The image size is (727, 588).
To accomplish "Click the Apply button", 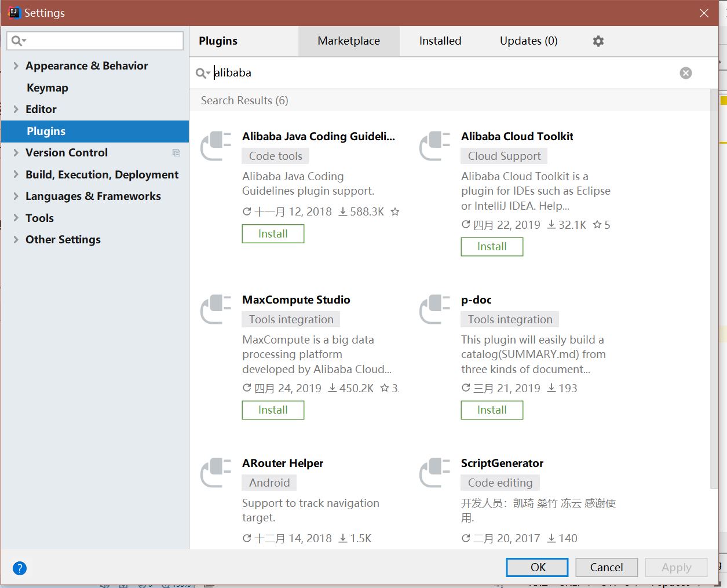I will tap(676, 568).
